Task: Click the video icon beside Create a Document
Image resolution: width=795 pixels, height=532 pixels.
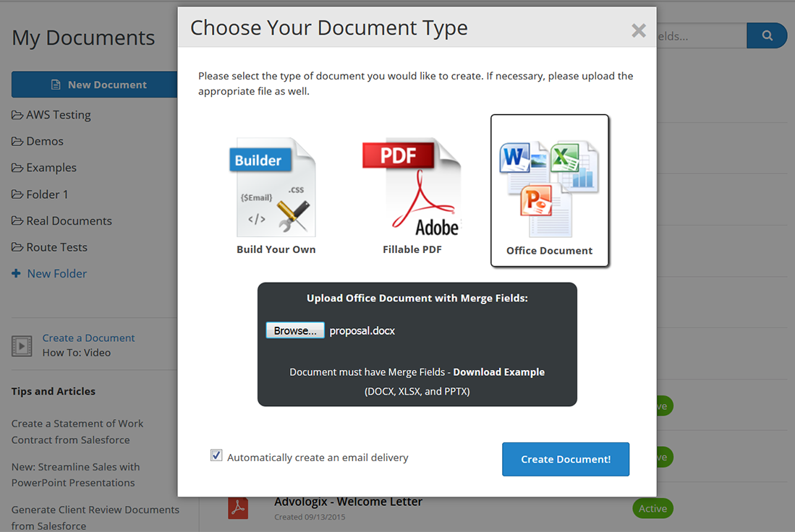Action: 22,346
